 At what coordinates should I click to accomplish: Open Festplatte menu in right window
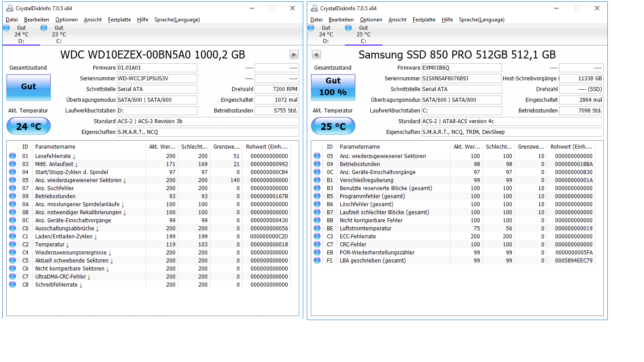click(x=424, y=20)
